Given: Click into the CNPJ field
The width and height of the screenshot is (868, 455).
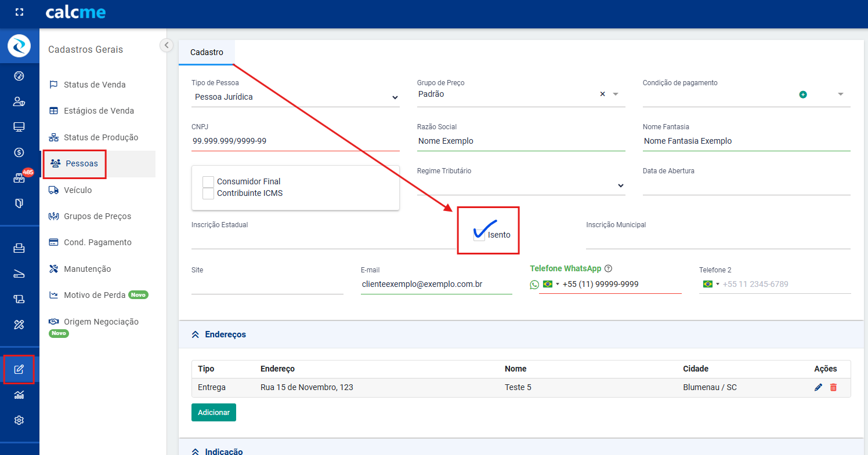Looking at the screenshot, I should (x=295, y=141).
